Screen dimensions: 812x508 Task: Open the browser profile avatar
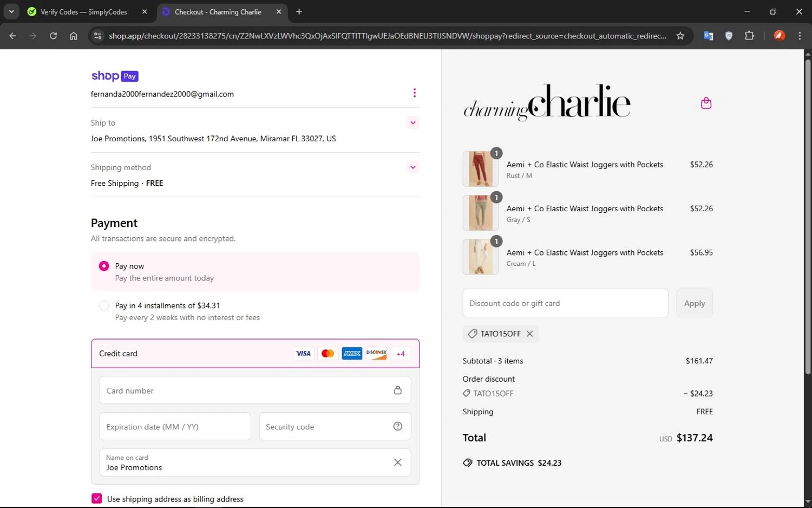point(780,36)
